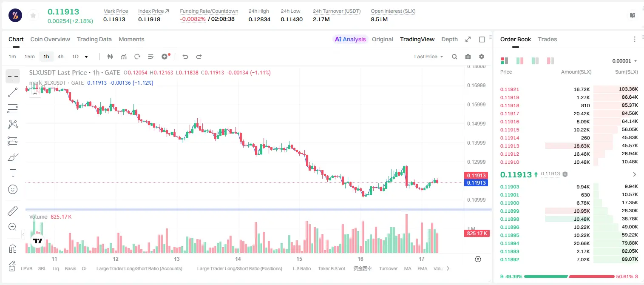644x285 pixels.
Task: Take a chart snapshot with camera icon
Action: click(x=468, y=57)
